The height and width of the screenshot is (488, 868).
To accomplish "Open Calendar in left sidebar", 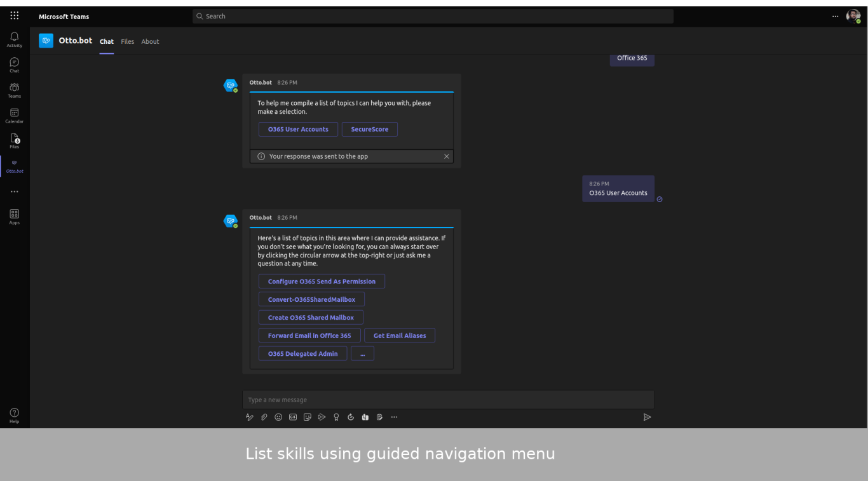I will click(15, 116).
